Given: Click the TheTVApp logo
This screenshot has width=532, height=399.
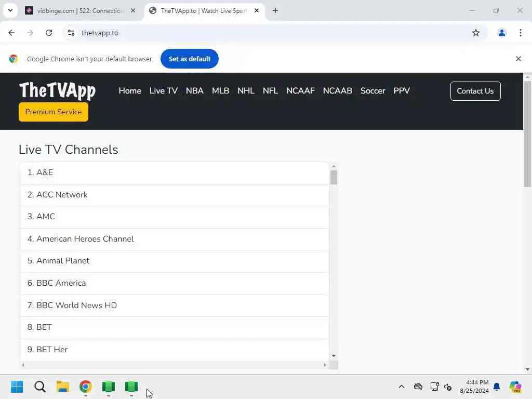Looking at the screenshot, I should click(57, 90).
